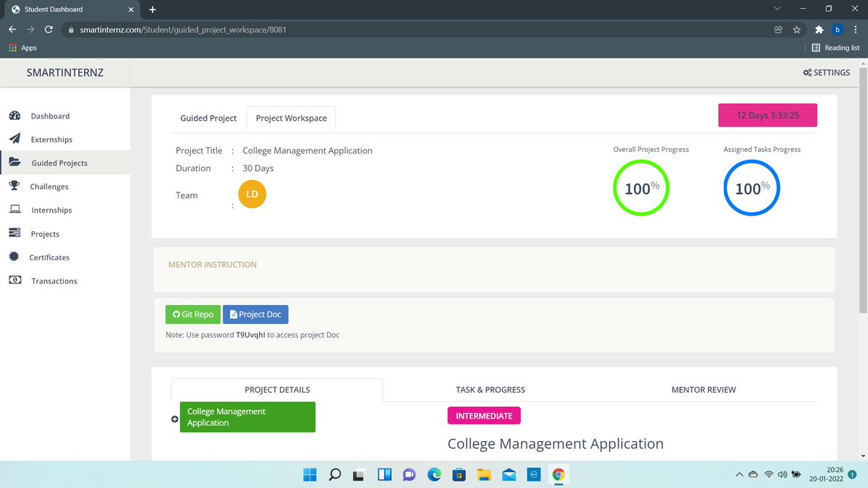Switch to the TASK & PROGRESS tab
The height and width of the screenshot is (488, 868).
click(490, 390)
